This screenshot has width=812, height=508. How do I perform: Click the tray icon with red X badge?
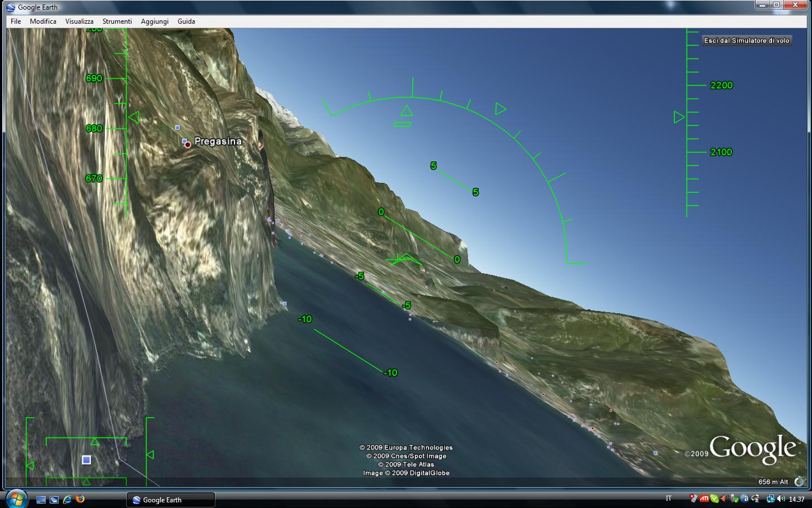pos(694,498)
